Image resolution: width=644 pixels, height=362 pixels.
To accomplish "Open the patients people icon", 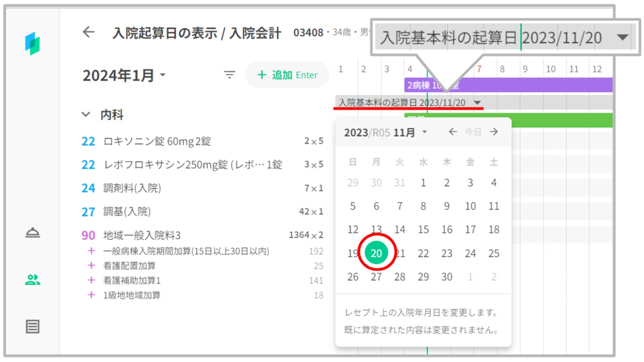I will (33, 280).
